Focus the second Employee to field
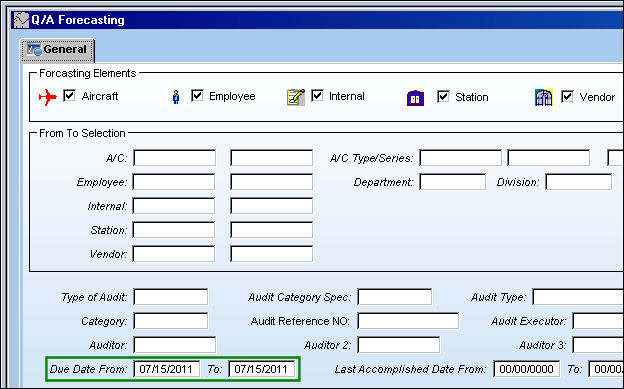Screen dimensions: 624x389 [271, 182]
